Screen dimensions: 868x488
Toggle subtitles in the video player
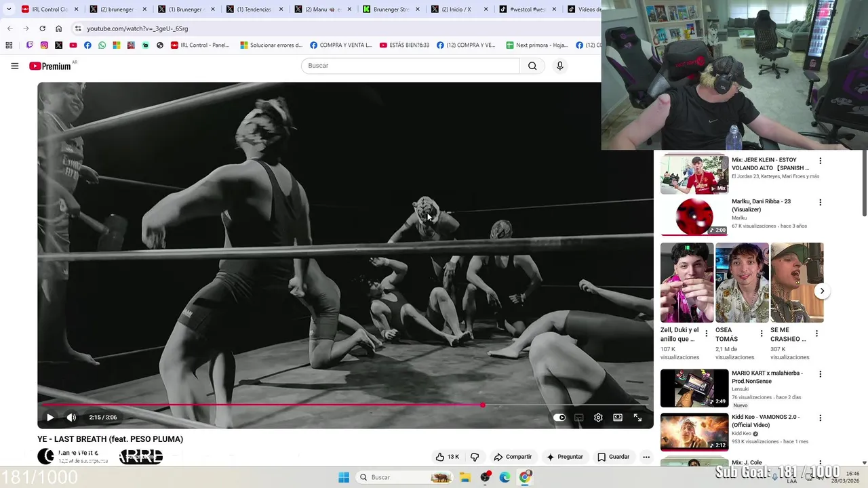[578, 418]
